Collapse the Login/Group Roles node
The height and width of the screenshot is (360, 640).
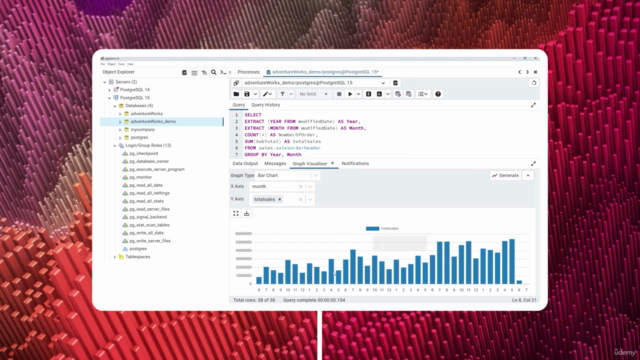(x=115, y=146)
